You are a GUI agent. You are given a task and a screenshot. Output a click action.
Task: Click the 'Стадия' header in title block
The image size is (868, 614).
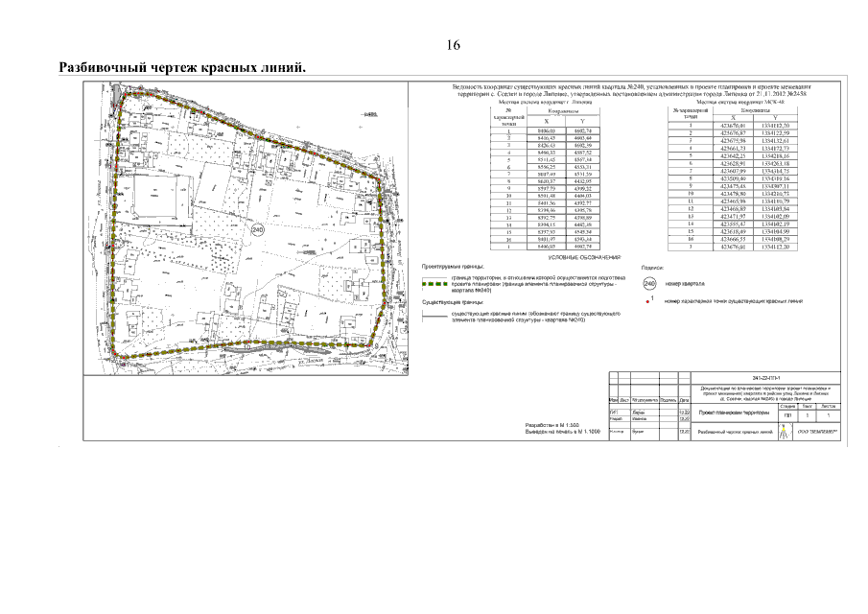(x=786, y=406)
